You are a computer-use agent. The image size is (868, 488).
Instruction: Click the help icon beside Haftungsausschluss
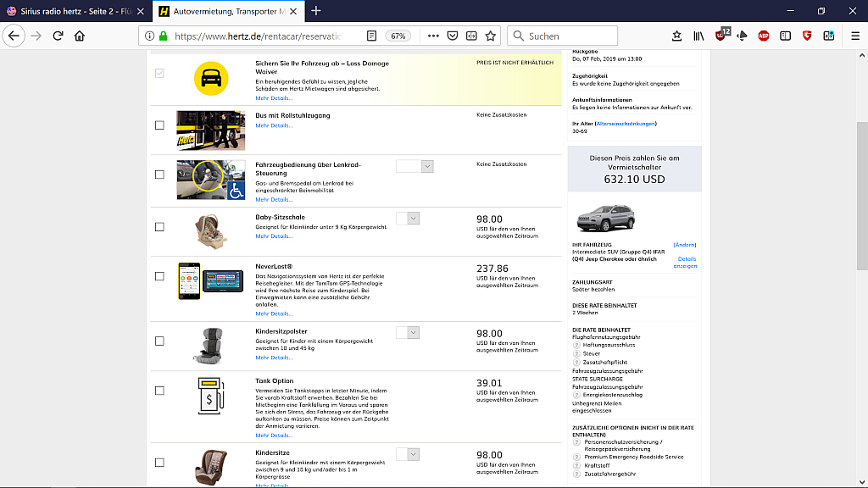576,345
